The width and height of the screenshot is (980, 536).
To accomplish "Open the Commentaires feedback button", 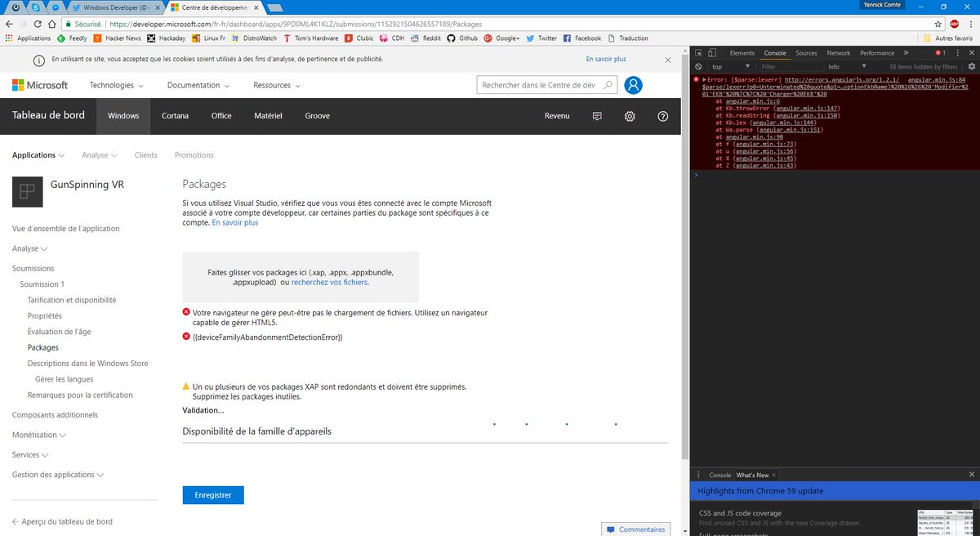I will 635,529.
